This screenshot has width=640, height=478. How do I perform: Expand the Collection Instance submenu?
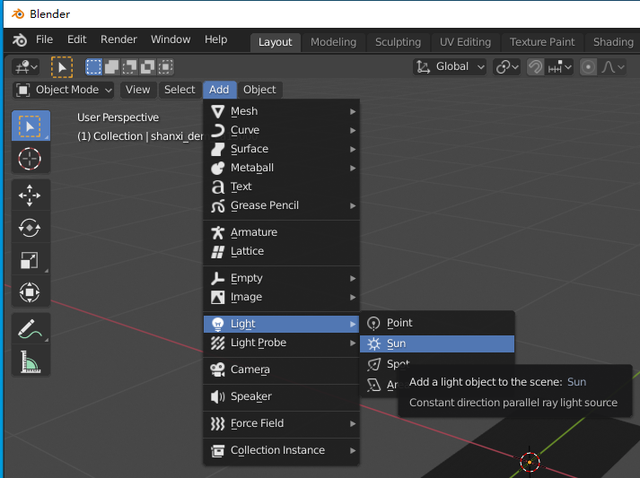[x=282, y=451]
